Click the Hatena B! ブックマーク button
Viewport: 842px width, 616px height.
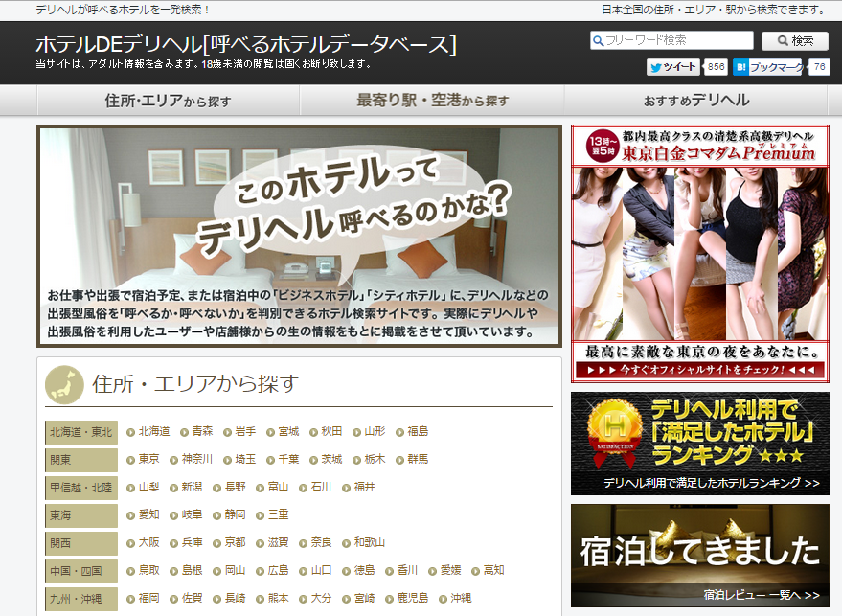coord(767,67)
